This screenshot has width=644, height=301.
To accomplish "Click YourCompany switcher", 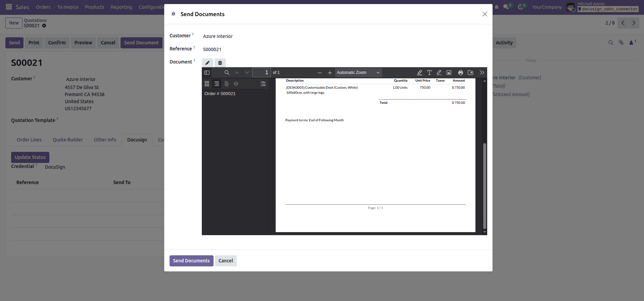I will point(547,7).
